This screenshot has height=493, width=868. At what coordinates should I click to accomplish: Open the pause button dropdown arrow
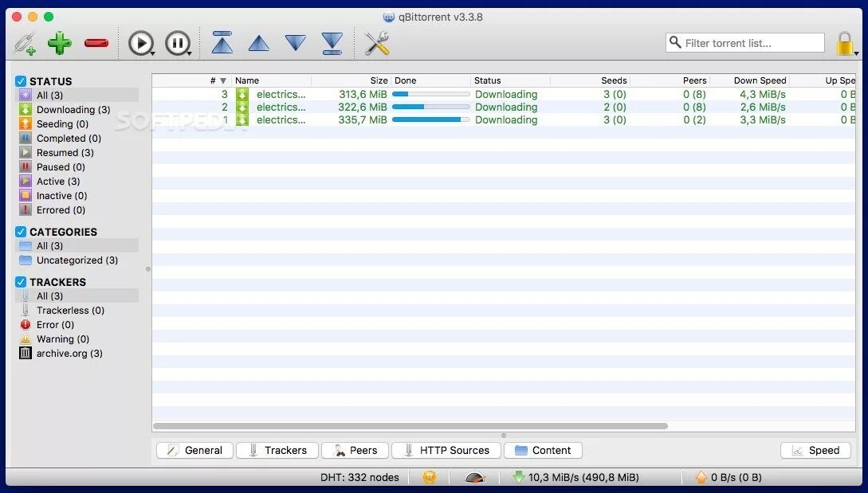click(x=190, y=53)
